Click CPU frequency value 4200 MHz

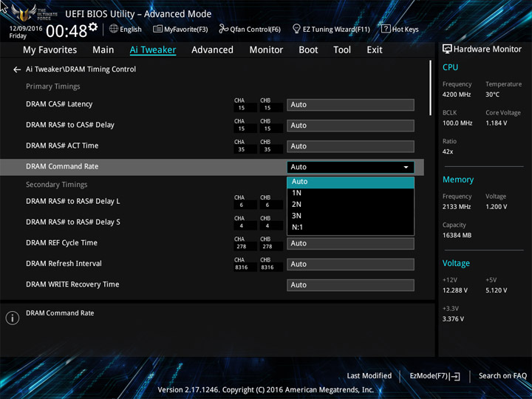coord(457,95)
